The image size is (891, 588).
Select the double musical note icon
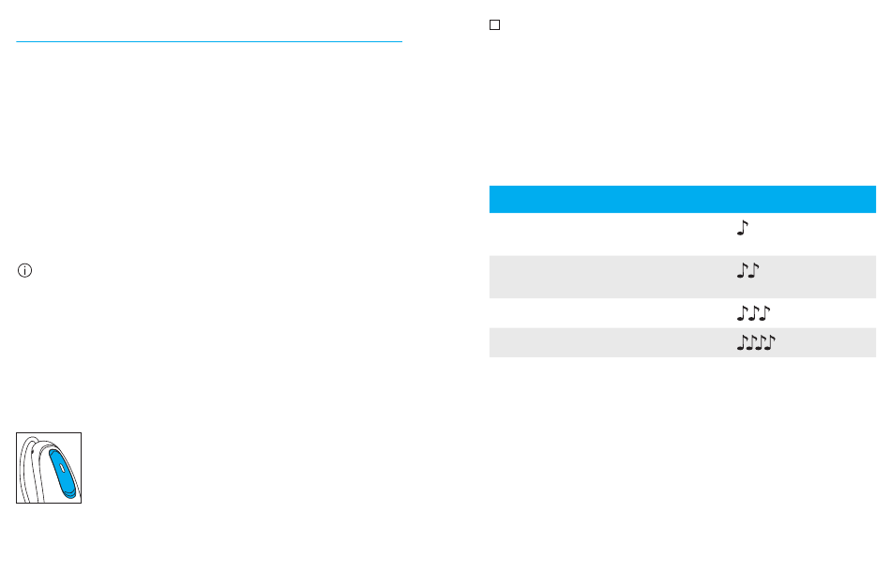[x=748, y=270]
